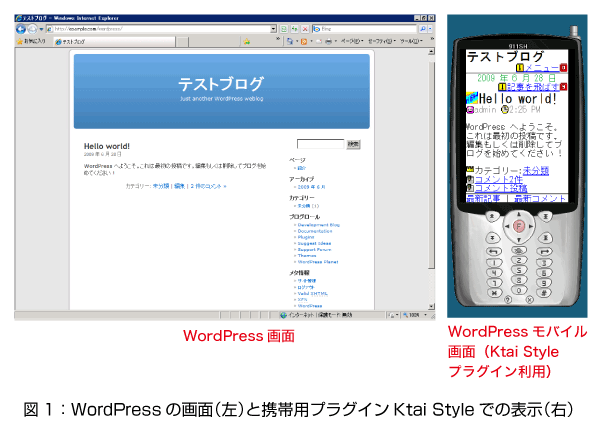Open the Support Forum link
Screen dimensions: 600x432
(314, 249)
